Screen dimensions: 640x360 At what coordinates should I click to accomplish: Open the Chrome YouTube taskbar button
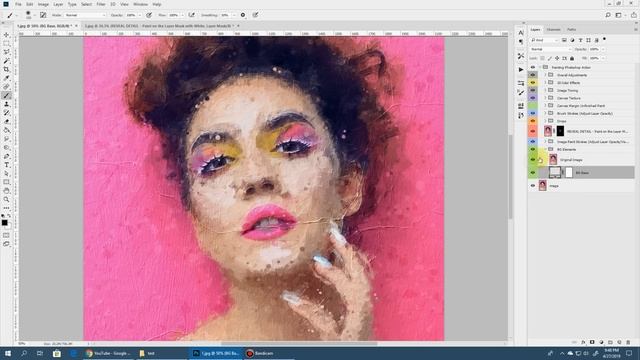click(x=108, y=353)
